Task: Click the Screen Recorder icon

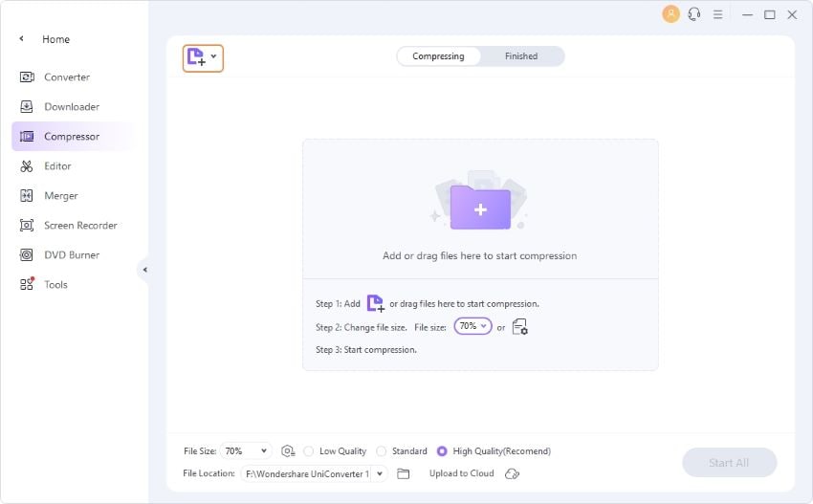Action: coord(27,225)
